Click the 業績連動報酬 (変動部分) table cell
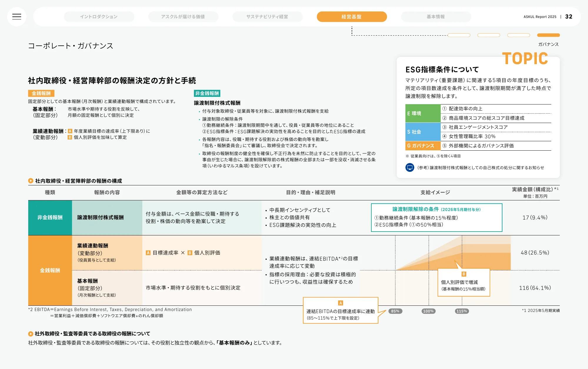 click(x=107, y=253)
